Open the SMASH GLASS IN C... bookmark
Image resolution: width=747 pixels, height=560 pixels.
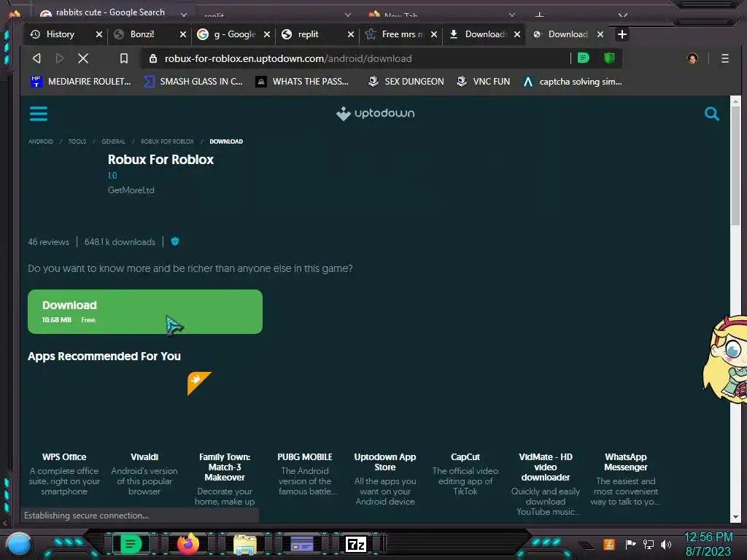point(193,82)
